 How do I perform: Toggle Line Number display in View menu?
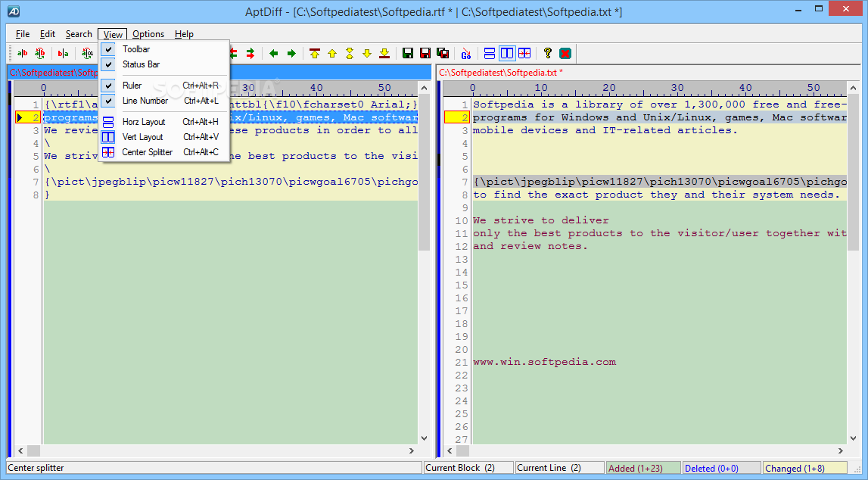click(x=164, y=101)
